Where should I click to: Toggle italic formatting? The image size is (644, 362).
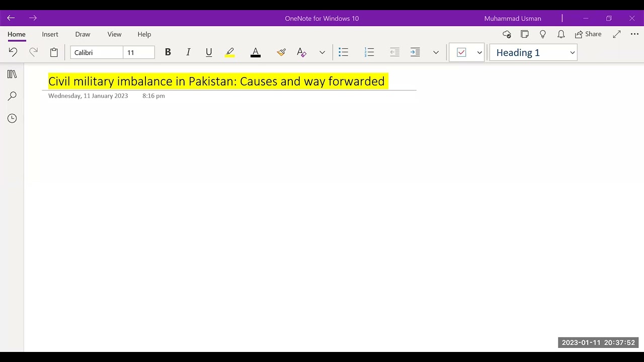(188, 52)
